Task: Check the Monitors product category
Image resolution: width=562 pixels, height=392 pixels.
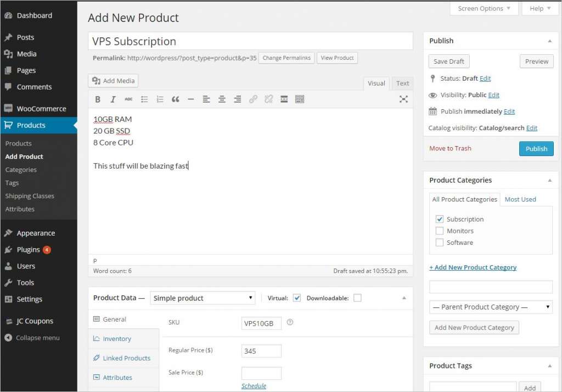Action: (x=440, y=231)
